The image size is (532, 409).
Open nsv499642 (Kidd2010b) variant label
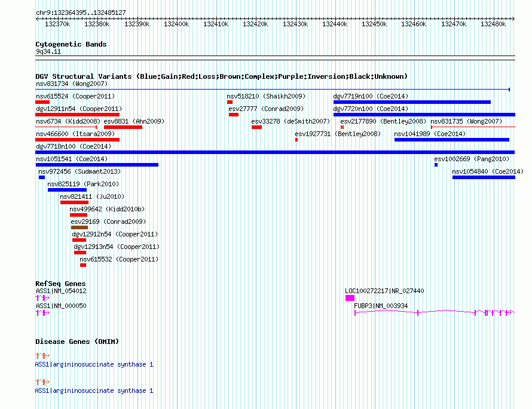(x=107, y=209)
